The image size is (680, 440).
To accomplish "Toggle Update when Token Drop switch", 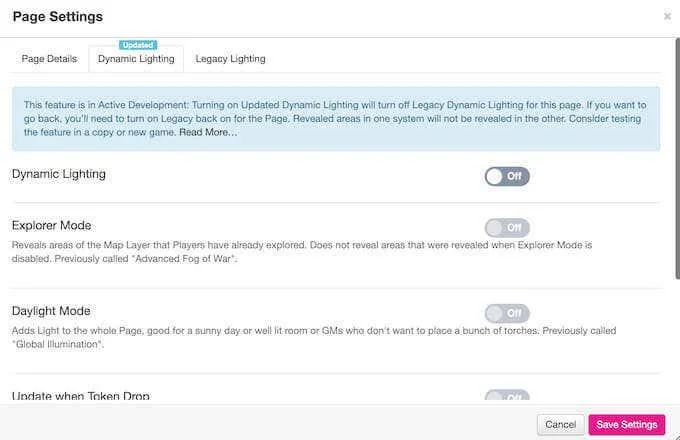I will 507,397.
